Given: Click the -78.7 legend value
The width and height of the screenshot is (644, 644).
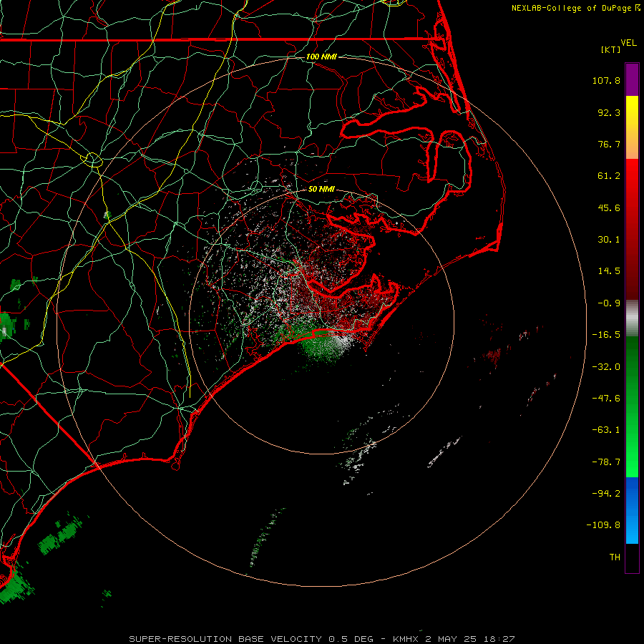Looking at the screenshot, I should 606,462.
